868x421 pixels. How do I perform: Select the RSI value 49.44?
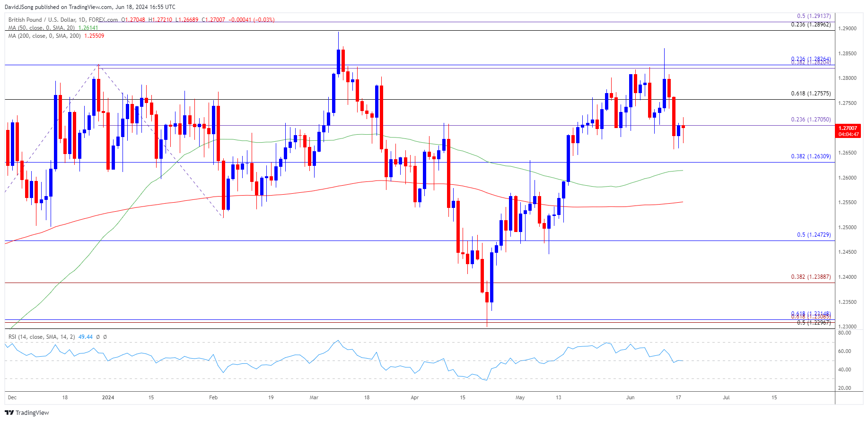pyautogui.click(x=86, y=337)
